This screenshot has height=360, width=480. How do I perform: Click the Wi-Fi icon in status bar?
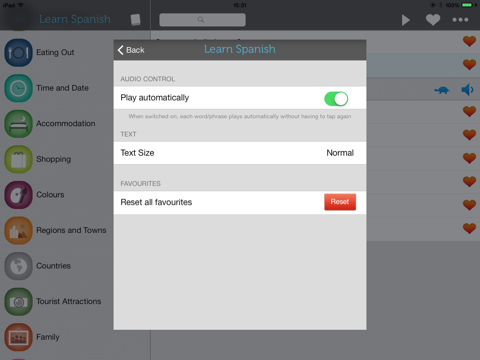click(21, 5)
